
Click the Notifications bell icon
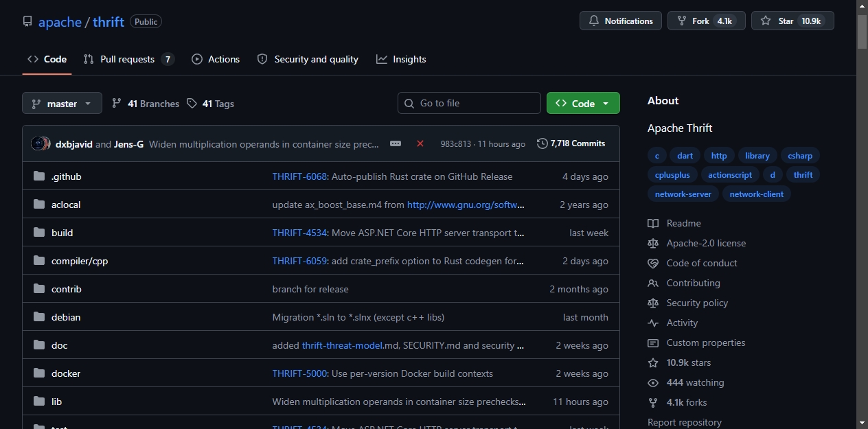pos(594,21)
